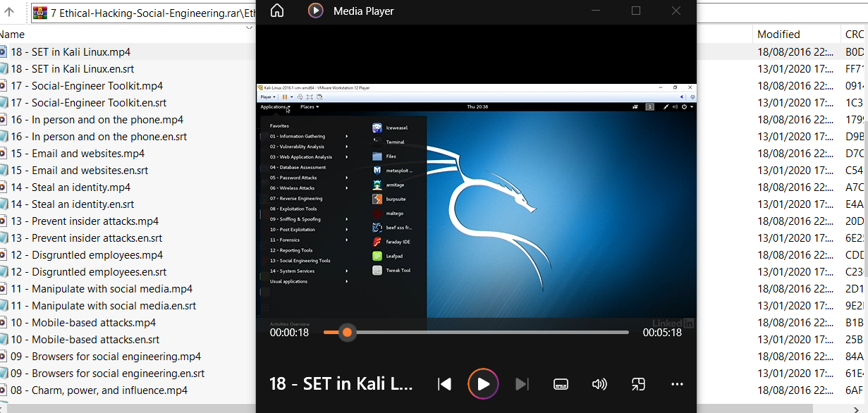868x413 pixels.
Task: Switch to mini player view
Action: (x=637, y=384)
